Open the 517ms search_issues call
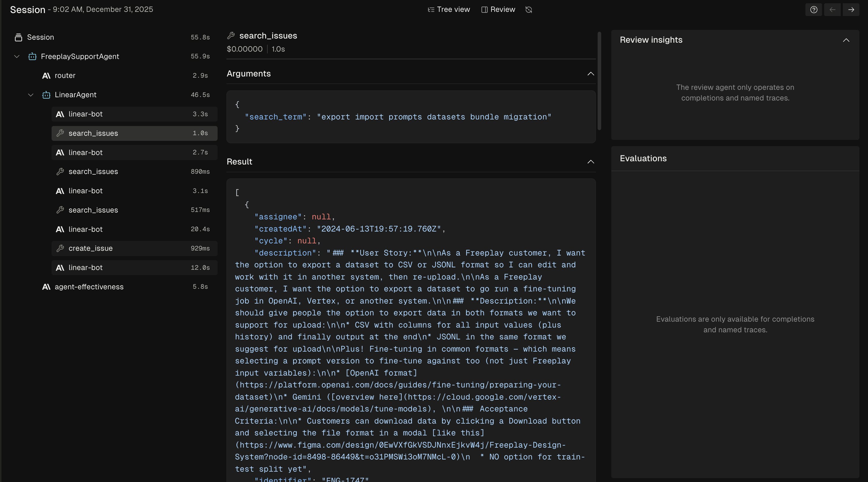This screenshot has height=482, width=868. 93,210
